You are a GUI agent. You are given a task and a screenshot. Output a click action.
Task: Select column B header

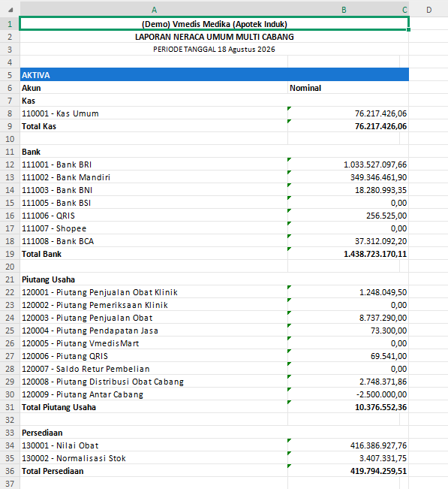click(x=344, y=10)
